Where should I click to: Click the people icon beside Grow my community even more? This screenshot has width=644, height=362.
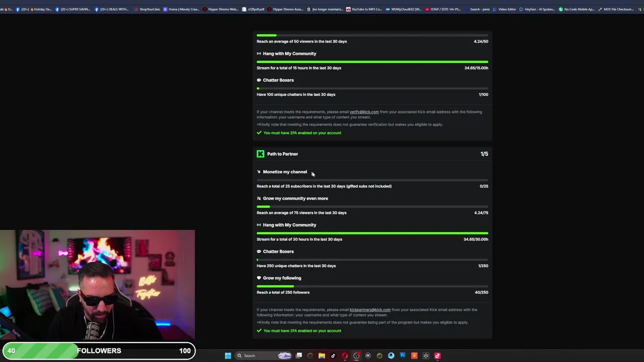[x=259, y=199]
